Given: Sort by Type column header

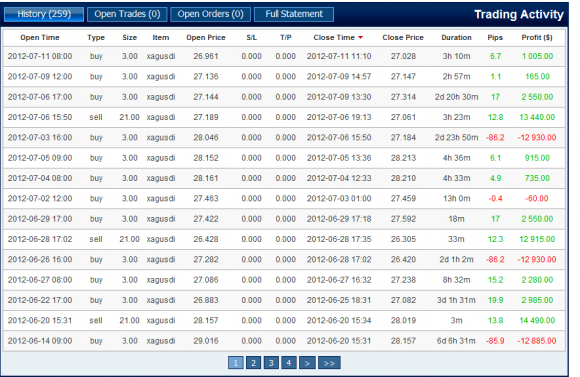Looking at the screenshot, I should coord(96,38).
